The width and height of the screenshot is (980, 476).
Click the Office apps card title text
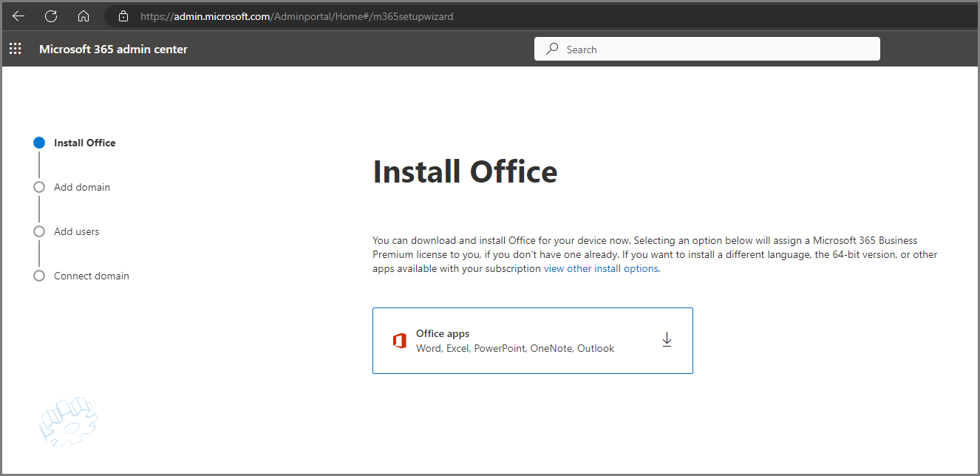pyautogui.click(x=443, y=333)
